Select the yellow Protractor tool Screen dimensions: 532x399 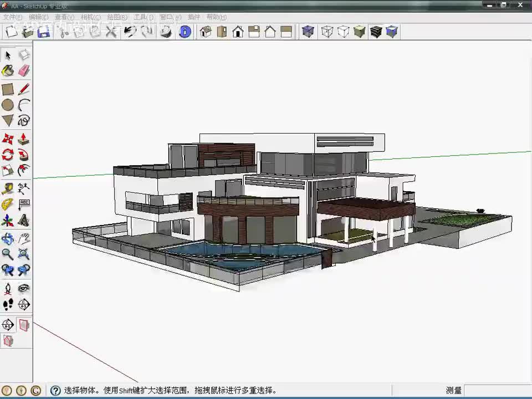tap(8, 204)
